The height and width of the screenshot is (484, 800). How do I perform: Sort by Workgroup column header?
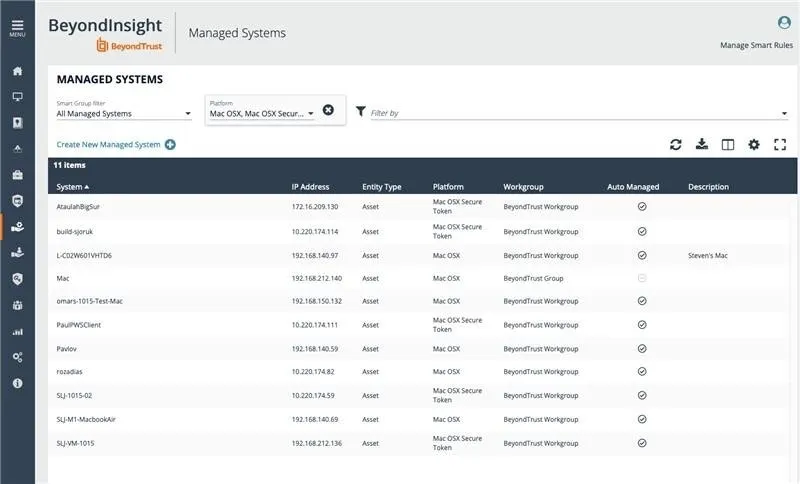click(523, 187)
